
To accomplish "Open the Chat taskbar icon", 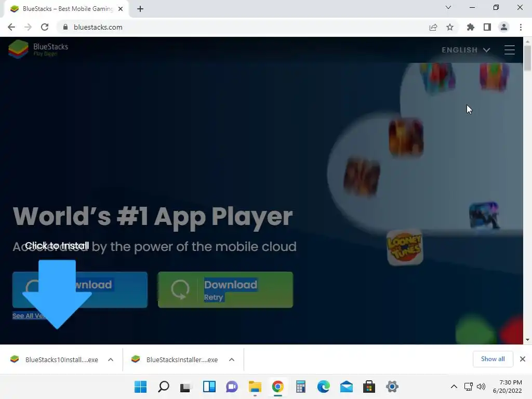I will [232, 387].
